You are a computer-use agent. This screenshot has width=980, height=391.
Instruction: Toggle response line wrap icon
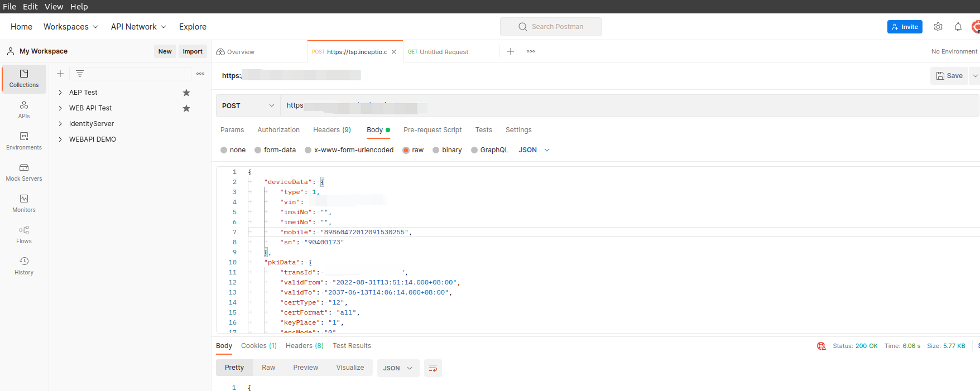click(433, 368)
